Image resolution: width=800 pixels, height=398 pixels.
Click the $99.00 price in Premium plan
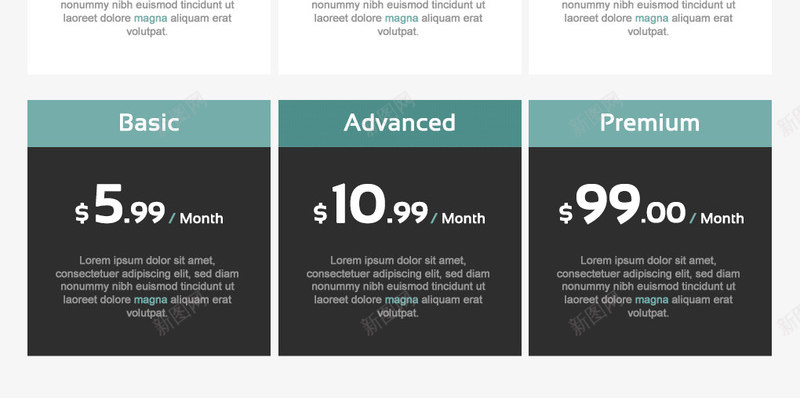click(x=622, y=205)
